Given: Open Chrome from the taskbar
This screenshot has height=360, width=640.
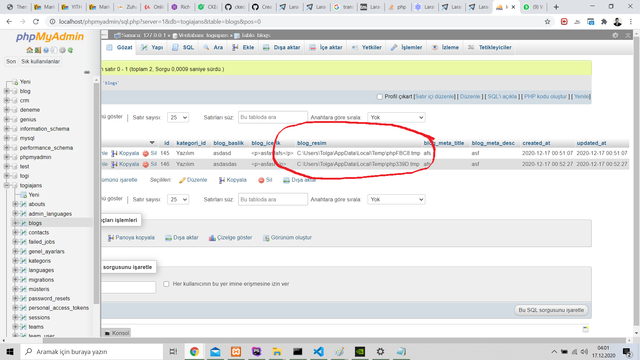Looking at the screenshot, I should tap(194, 351).
